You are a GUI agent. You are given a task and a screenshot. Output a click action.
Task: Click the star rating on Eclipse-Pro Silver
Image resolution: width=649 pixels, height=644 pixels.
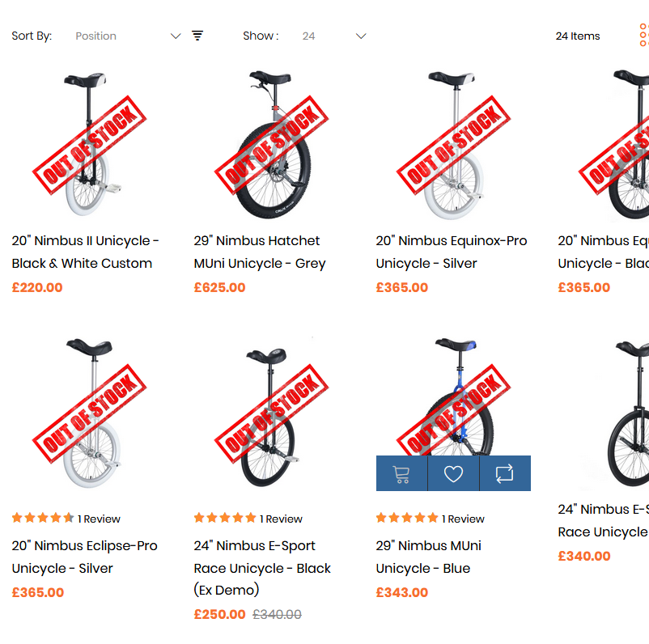43,519
